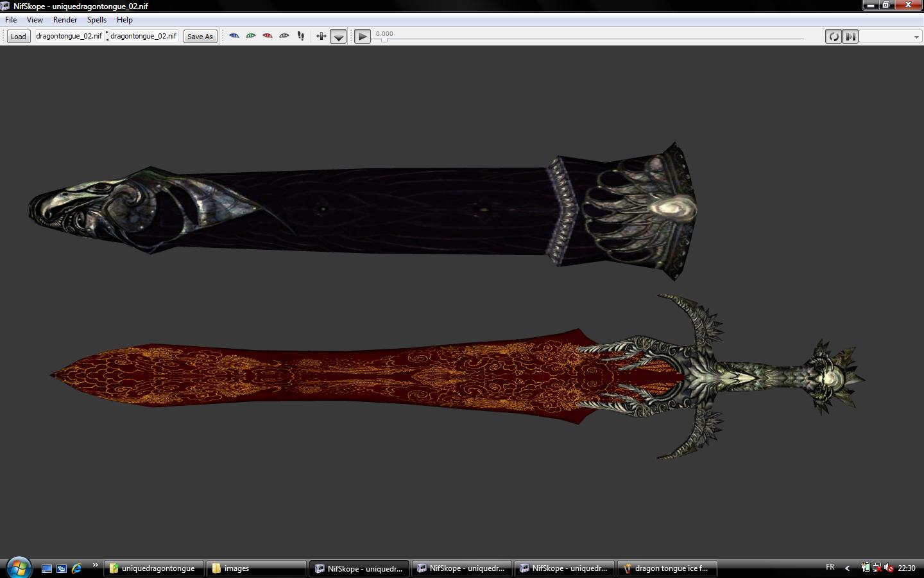Viewport: 924px width, 578px height.
Task: Launch Internet Explorer from quick launch
Action: [x=76, y=568]
